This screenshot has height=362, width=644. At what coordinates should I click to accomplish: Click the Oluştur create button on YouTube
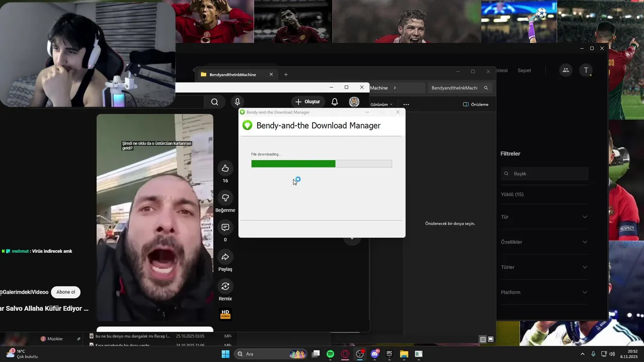[x=307, y=102]
